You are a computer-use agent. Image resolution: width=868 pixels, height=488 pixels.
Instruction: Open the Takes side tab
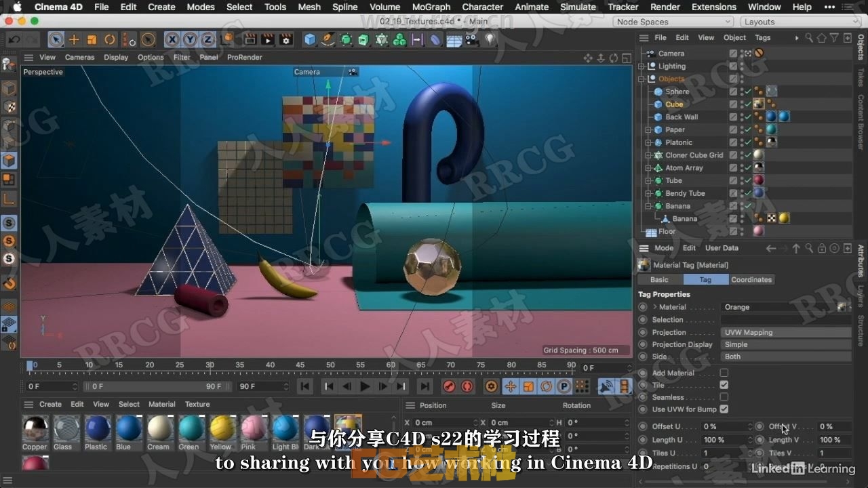861,78
